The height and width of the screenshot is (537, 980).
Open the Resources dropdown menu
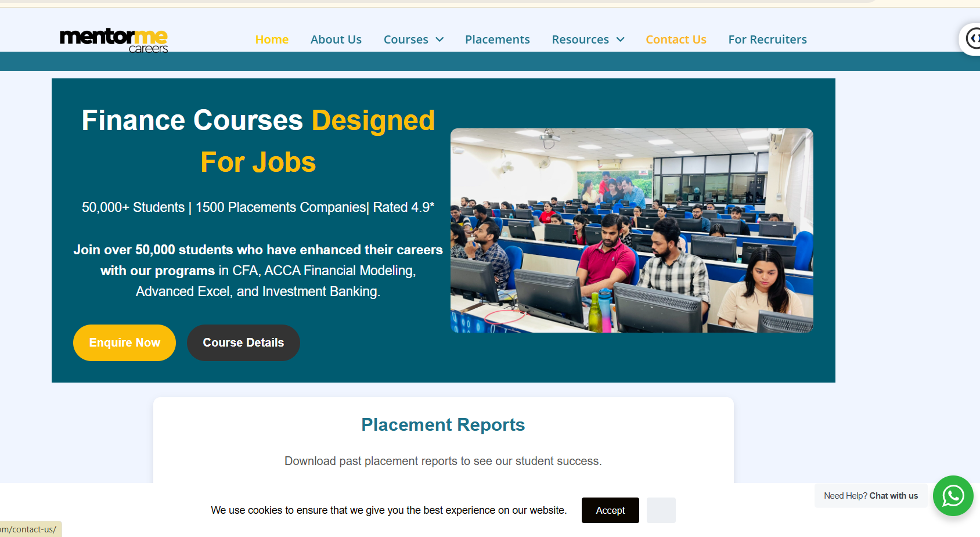pos(581,39)
